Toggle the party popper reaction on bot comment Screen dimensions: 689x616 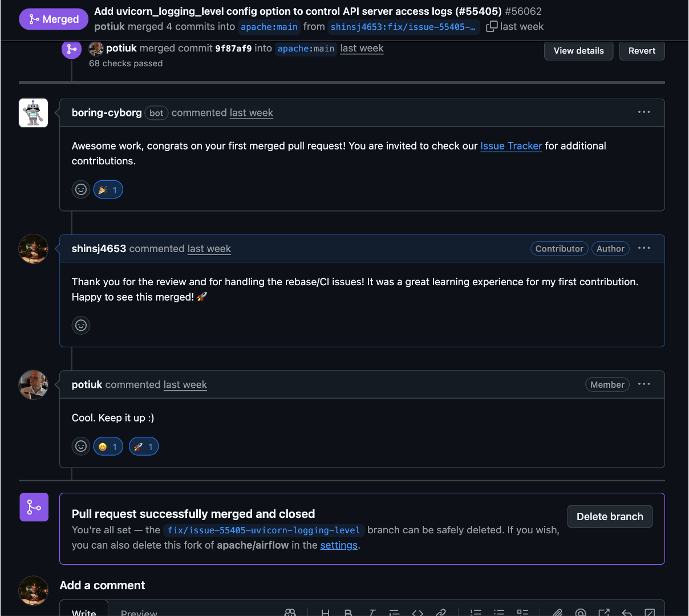108,190
